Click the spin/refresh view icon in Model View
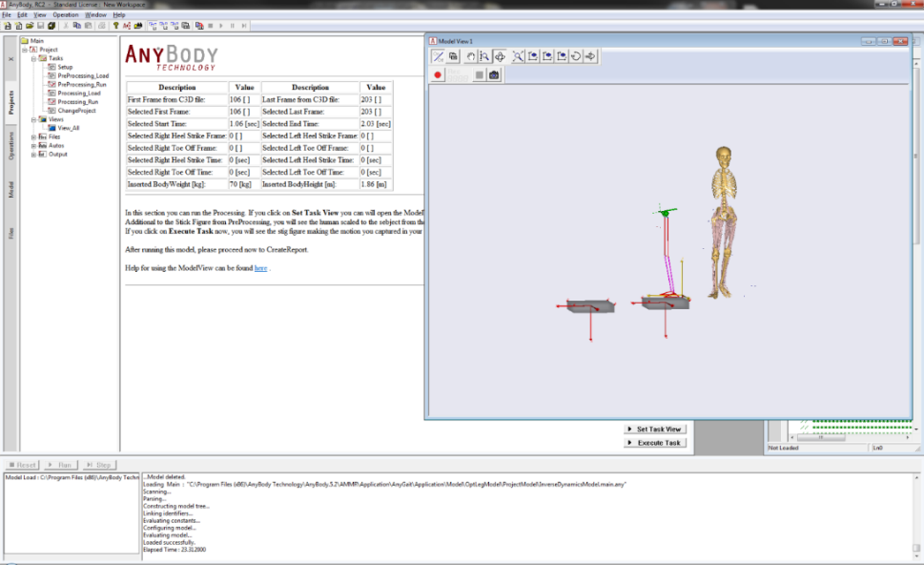924x565 pixels. pyautogui.click(x=576, y=56)
